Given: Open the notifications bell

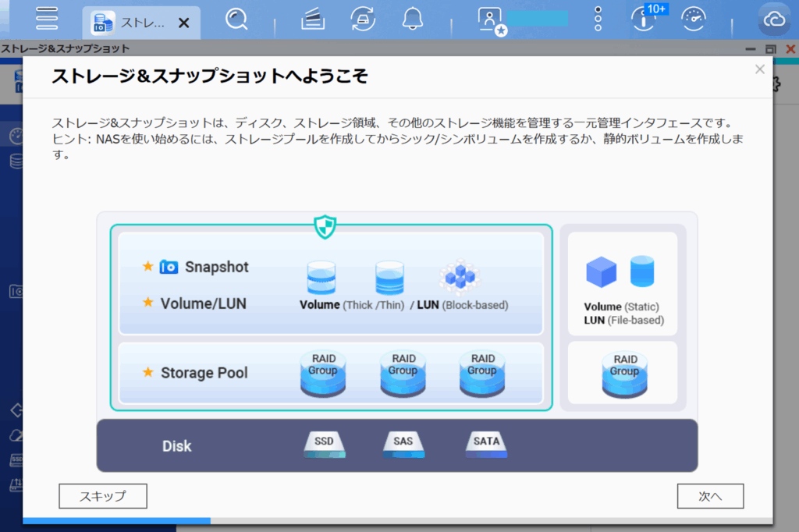Looking at the screenshot, I should (x=413, y=19).
